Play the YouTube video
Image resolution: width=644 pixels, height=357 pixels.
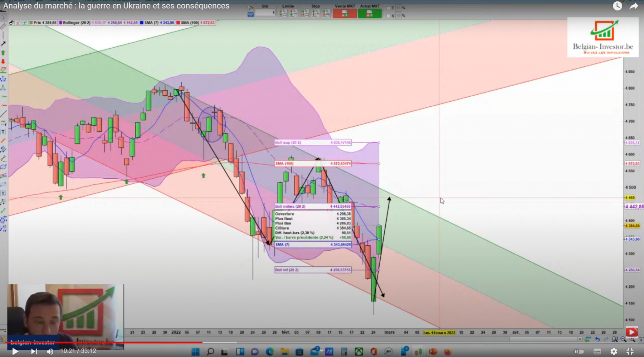pos(15,351)
